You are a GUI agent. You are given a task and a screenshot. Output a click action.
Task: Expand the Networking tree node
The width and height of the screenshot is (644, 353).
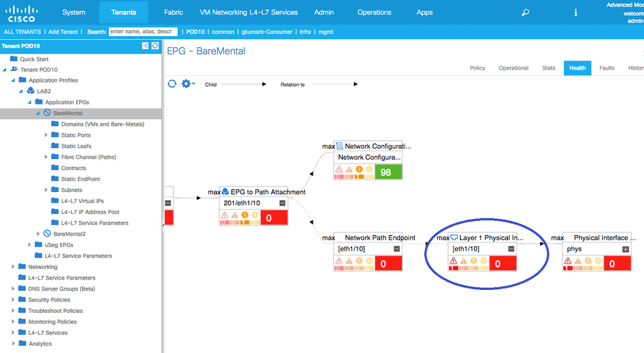click(x=13, y=267)
